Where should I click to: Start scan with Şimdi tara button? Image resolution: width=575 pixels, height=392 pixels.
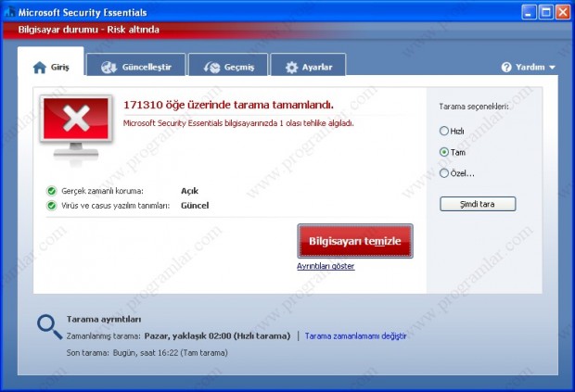tap(478, 204)
